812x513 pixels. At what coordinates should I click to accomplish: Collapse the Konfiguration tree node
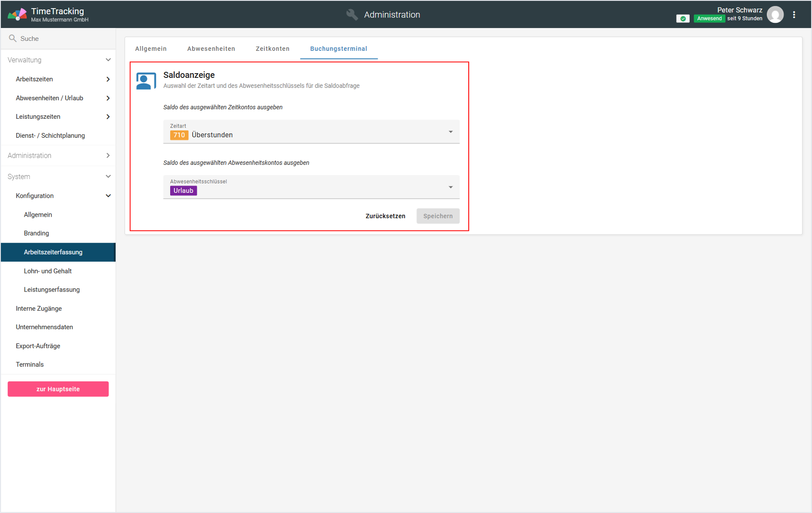pyautogui.click(x=108, y=196)
